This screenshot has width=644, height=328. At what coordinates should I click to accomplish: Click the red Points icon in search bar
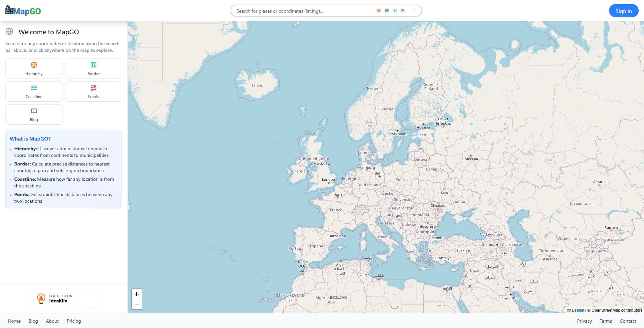[403, 11]
